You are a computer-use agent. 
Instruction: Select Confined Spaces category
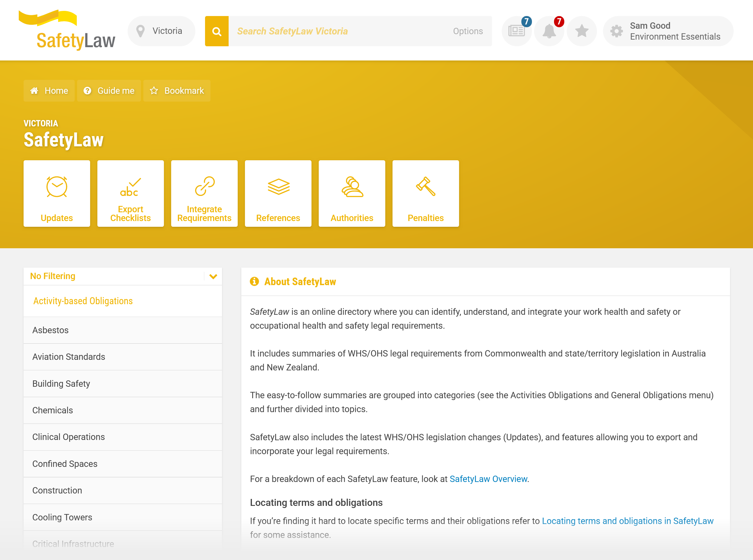click(x=123, y=464)
